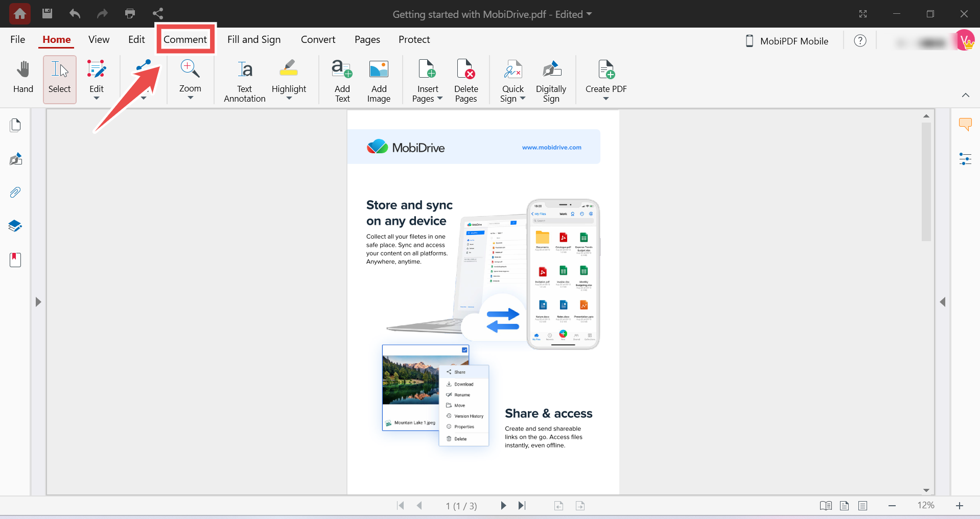This screenshot has width=980, height=519.
Task: Switch to the View tab
Action: [99, 39]
